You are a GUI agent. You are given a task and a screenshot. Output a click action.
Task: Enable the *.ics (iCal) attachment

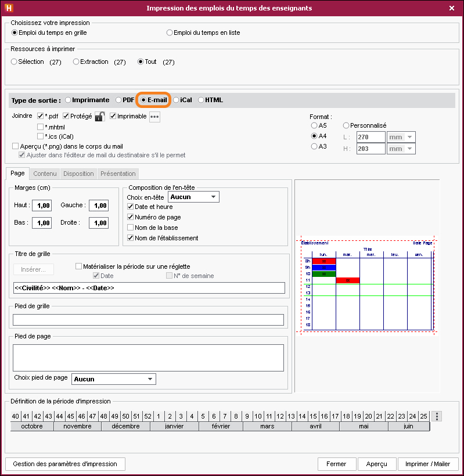41,136
